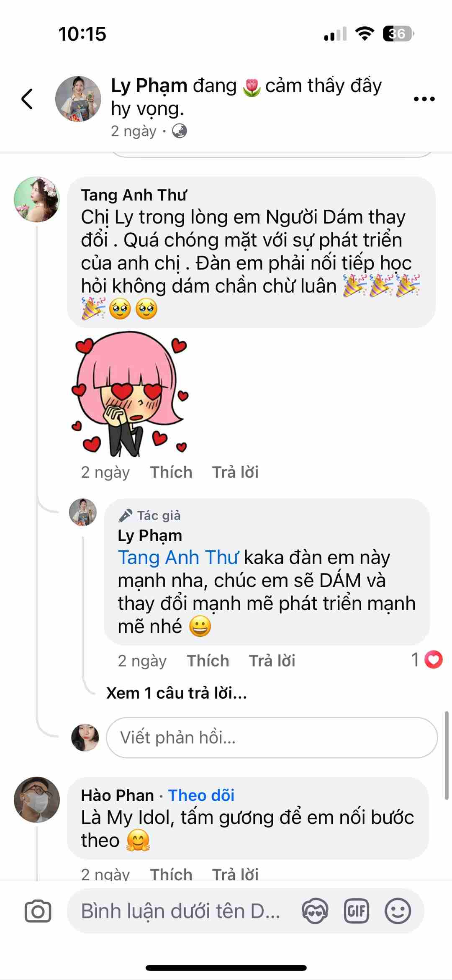452x980 pixels.
Task: Open Hào Phan's profile avatar
Action: pyautogui.click(x=37, y=800)
